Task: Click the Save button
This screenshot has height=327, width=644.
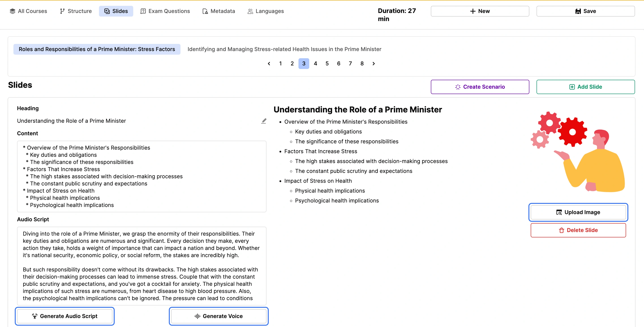Action: [x=585, y=11]
